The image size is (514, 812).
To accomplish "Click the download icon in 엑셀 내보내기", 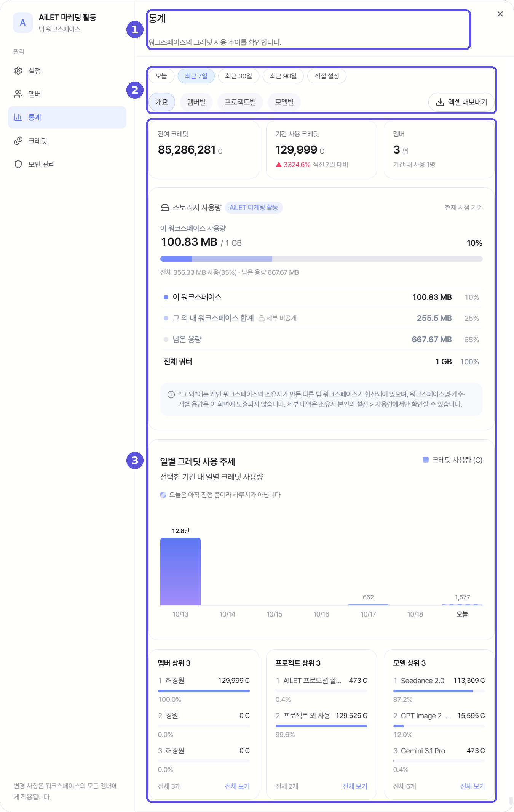I will [440, 102].
